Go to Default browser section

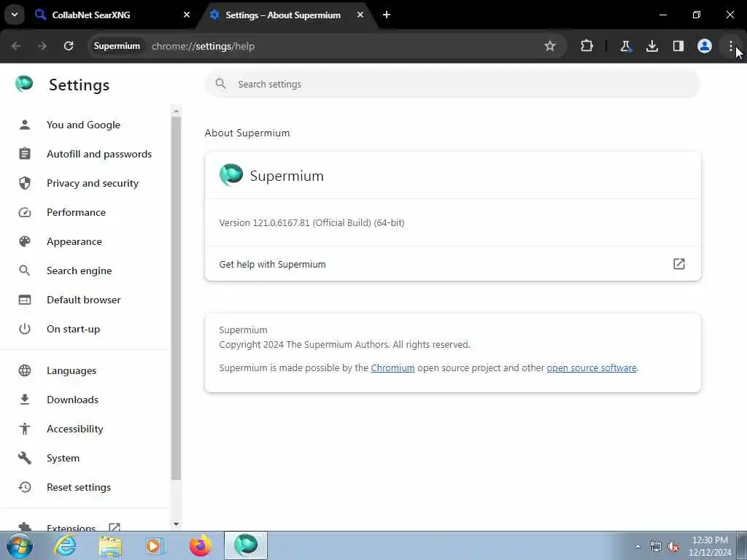coord(83,300)
